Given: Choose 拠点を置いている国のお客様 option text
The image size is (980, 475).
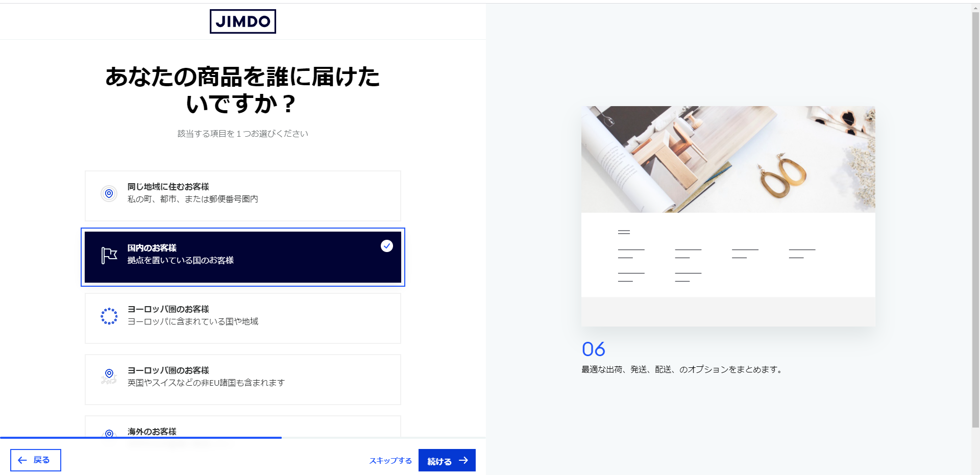Looking at the screenshot, I should coord(181,260).
